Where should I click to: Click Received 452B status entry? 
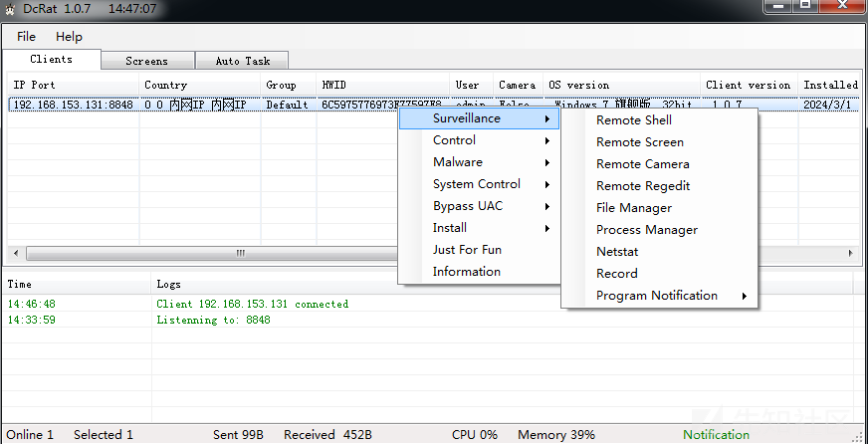click(327, 435)
